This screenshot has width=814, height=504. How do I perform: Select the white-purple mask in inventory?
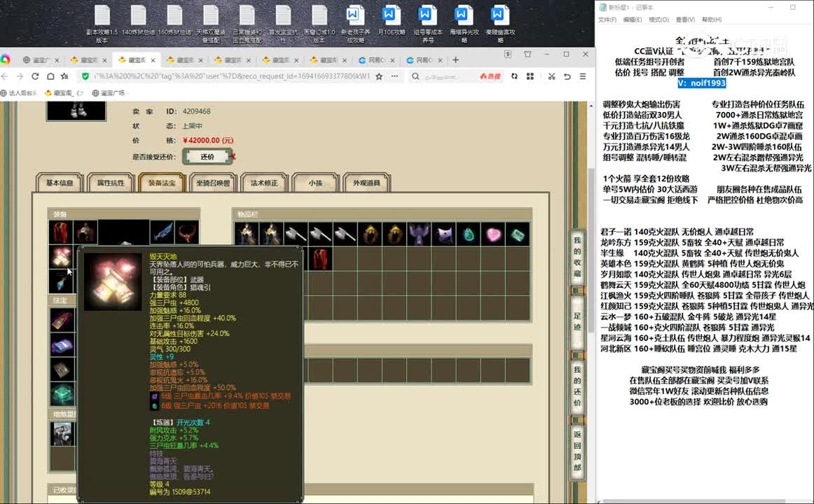tap(444, 234)
